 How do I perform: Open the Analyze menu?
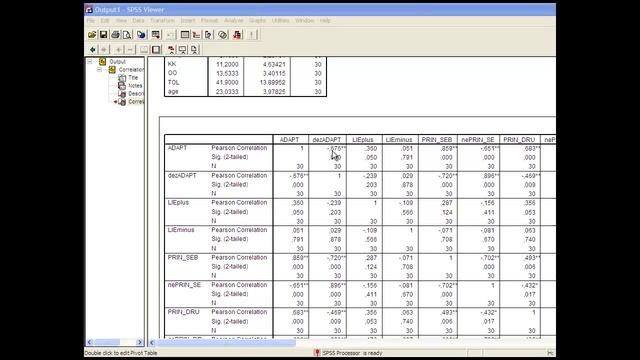pos(233,20)
